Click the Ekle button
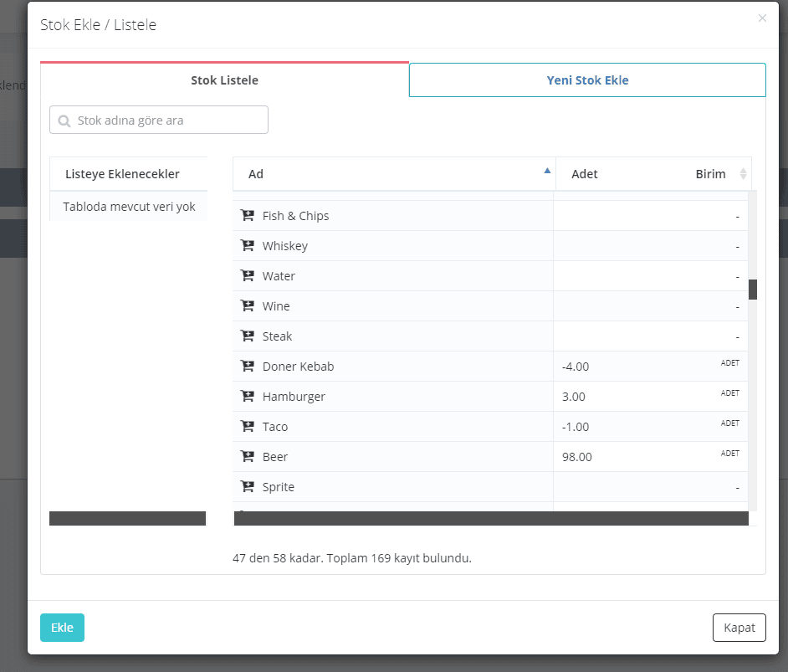This screenshot has width=788, height=672. [62, 628]
